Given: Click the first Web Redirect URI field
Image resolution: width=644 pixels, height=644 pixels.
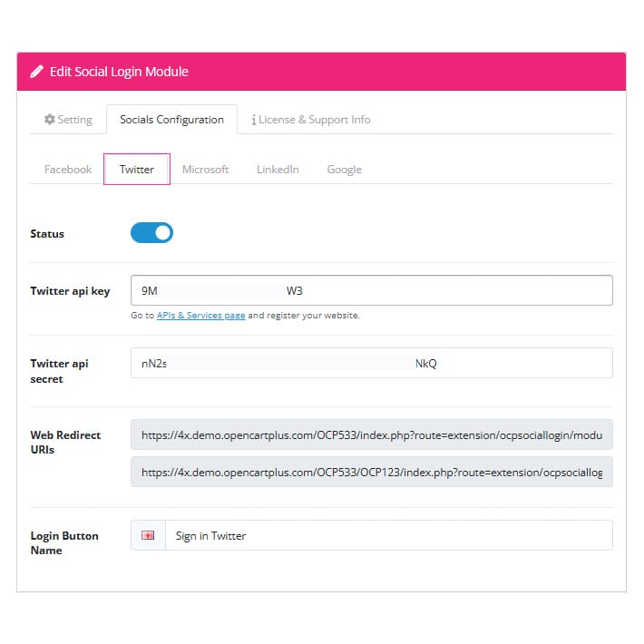Looking at the screenshot, I should [x=372, y=434].
